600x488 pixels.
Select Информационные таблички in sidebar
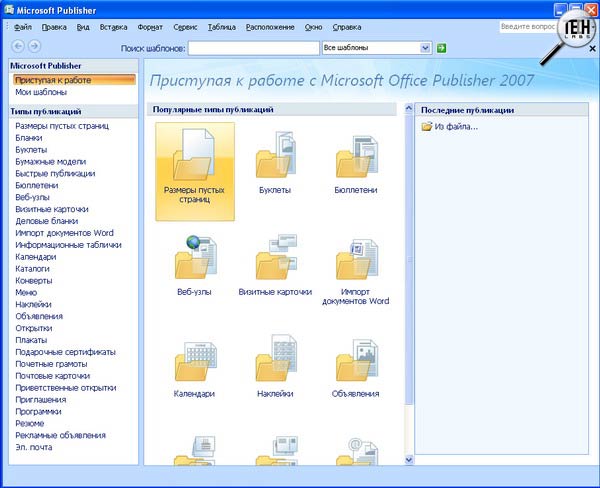click(68, 245)
